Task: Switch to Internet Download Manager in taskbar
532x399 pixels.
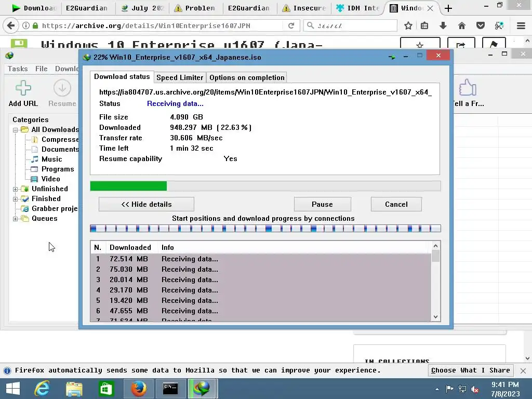Action: click(x=202, y=389)
